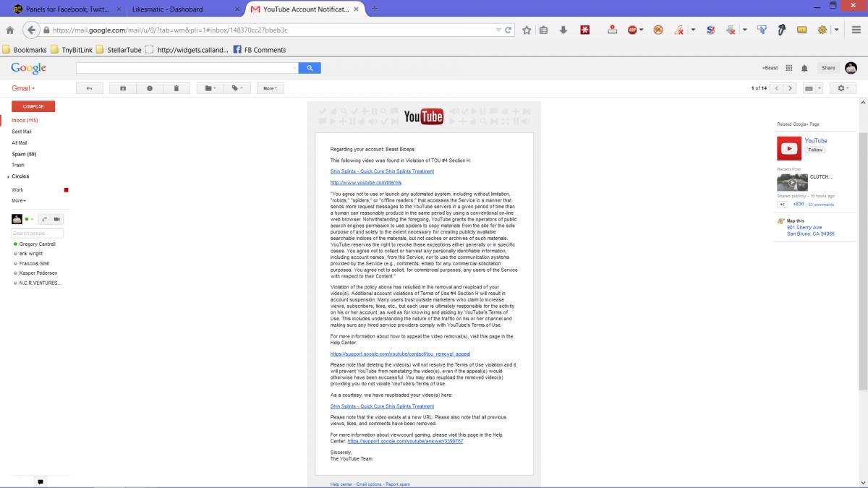Open the tou_removal_appeal support link

[400, 354]
